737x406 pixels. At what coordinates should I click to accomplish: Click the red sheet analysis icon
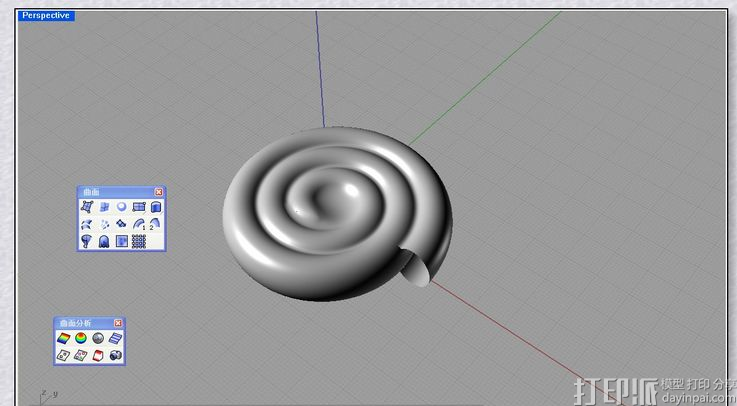(98, 355)
